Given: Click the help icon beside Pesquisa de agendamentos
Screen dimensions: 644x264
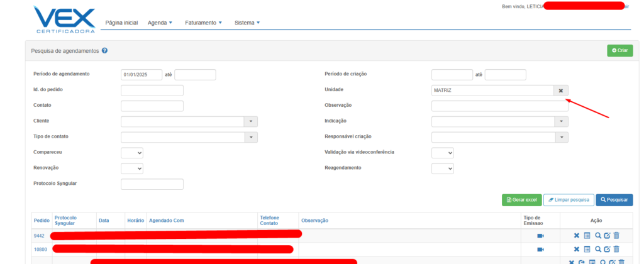Looking at the screenshot, I should tap(104, 51).
